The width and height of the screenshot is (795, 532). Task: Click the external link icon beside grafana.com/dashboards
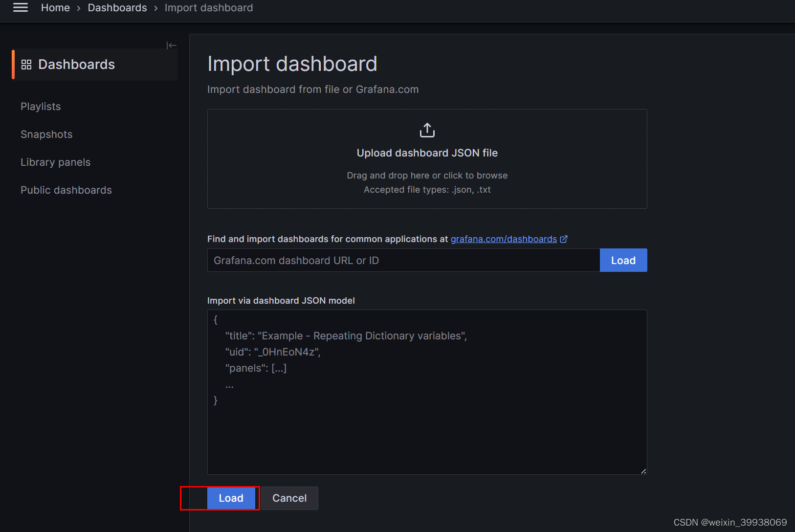pos(564,239)
